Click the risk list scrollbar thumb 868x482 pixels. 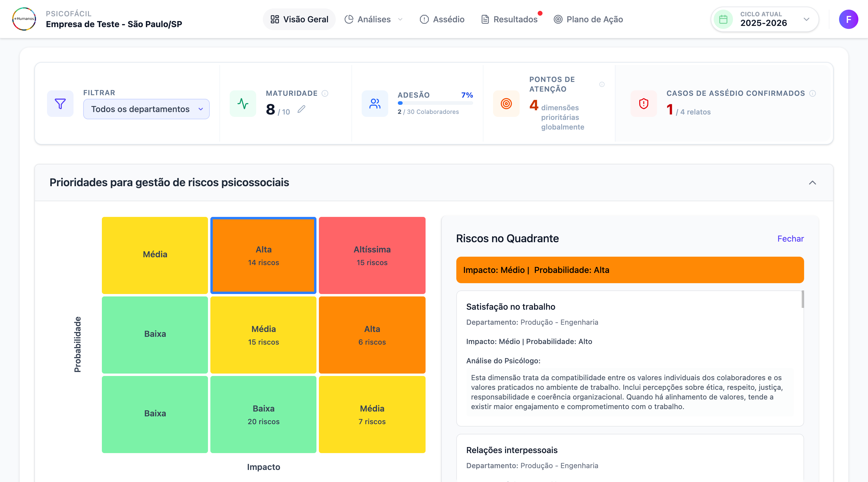(803, 299)
